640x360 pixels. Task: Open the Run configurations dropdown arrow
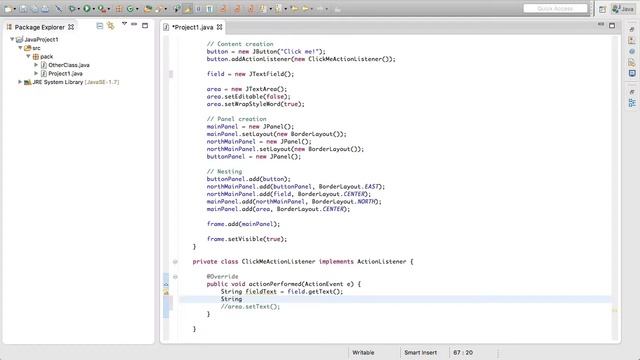tap(93, 9)
